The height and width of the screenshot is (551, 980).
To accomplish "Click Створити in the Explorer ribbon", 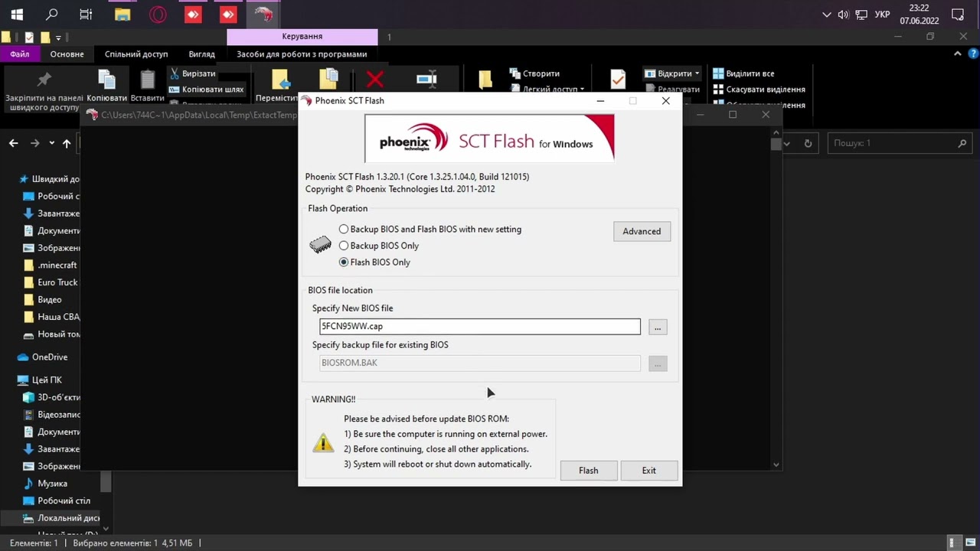I will click(x=534, y=73).
